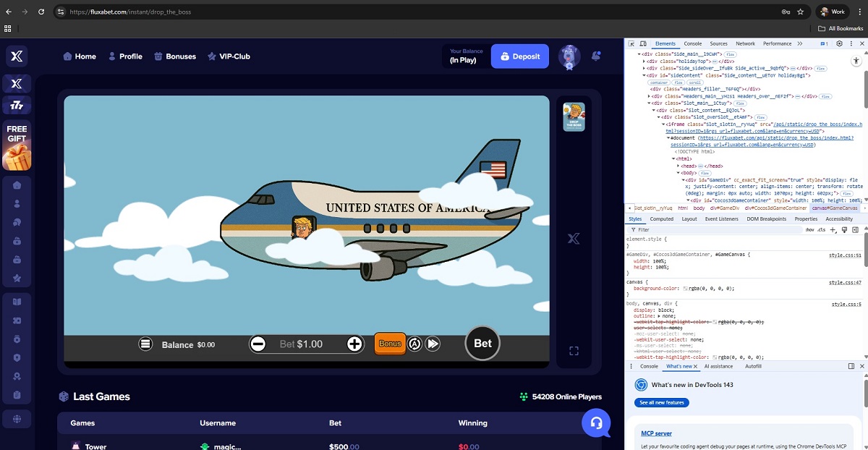Toggle the device toolbar icon in DevTools
The width and height of the screenshot is (868, 450).
point(644,43)
